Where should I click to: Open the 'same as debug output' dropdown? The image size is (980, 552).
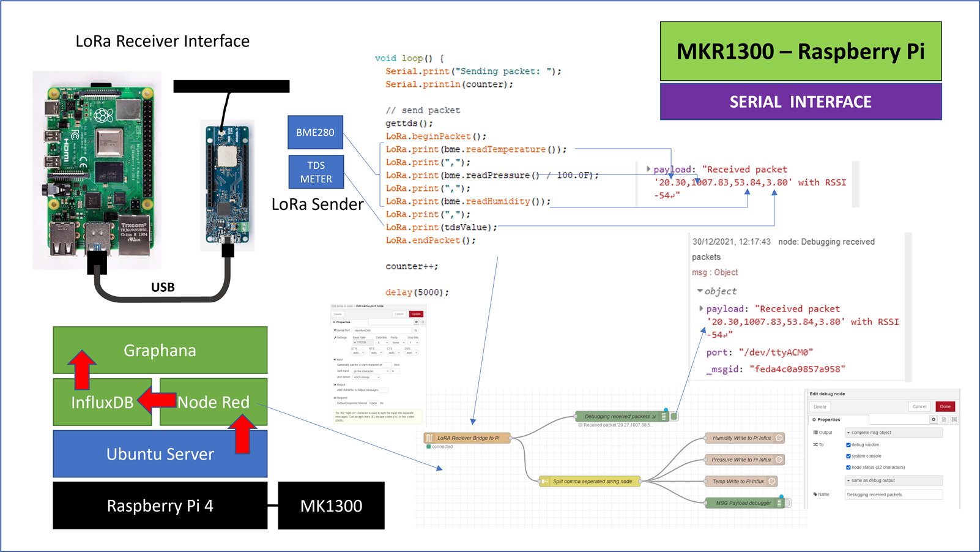tap(894, 480)
